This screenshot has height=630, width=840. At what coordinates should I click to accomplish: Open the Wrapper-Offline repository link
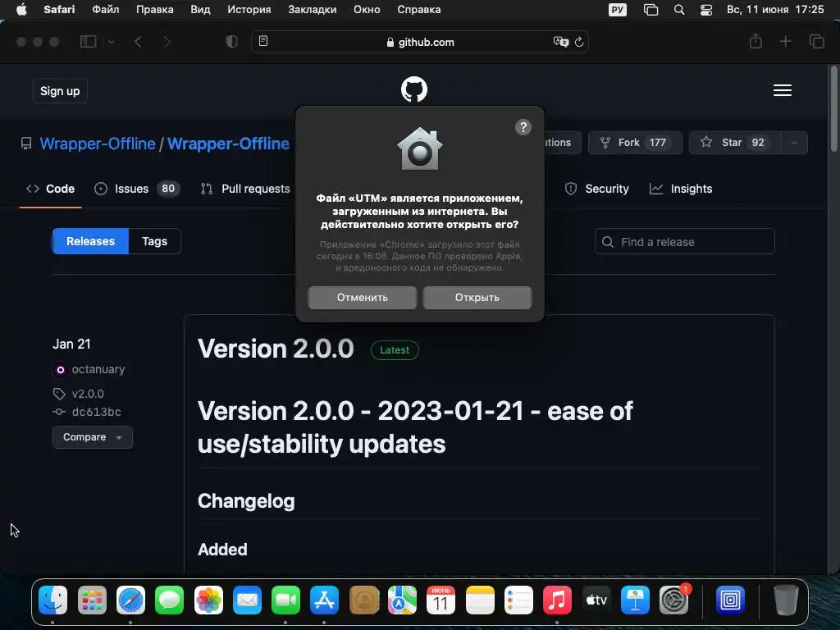[228, 144]
